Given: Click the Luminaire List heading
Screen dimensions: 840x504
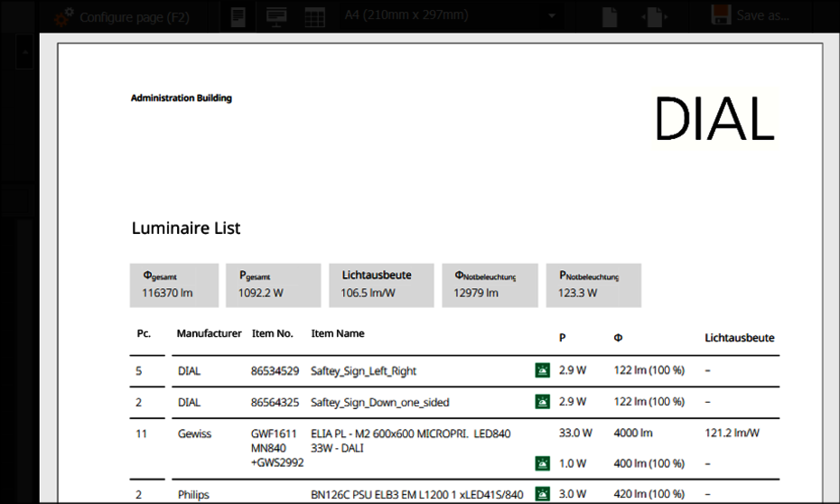Looking at the screenshot, I should (186, 229).
